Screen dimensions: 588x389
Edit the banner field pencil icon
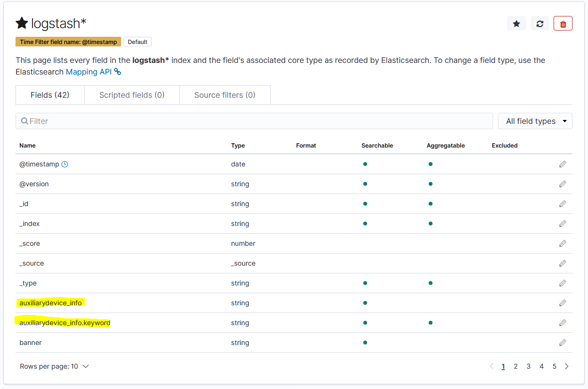[x=562, y=343]
